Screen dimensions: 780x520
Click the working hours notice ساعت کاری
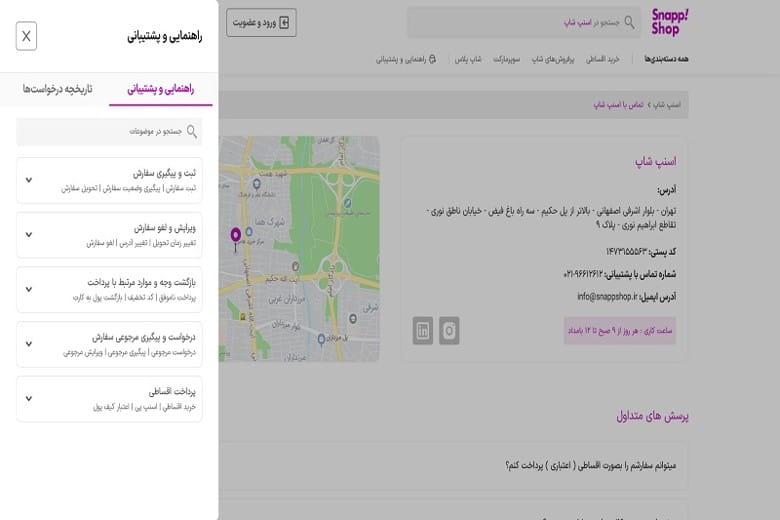620,330
